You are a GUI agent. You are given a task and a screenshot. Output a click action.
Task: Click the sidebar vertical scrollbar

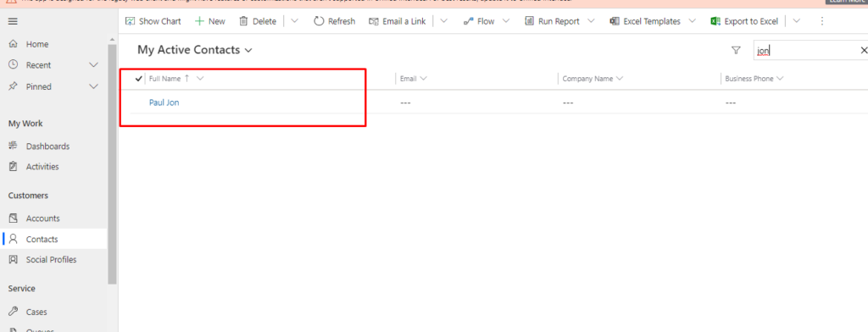coord(113,163)
